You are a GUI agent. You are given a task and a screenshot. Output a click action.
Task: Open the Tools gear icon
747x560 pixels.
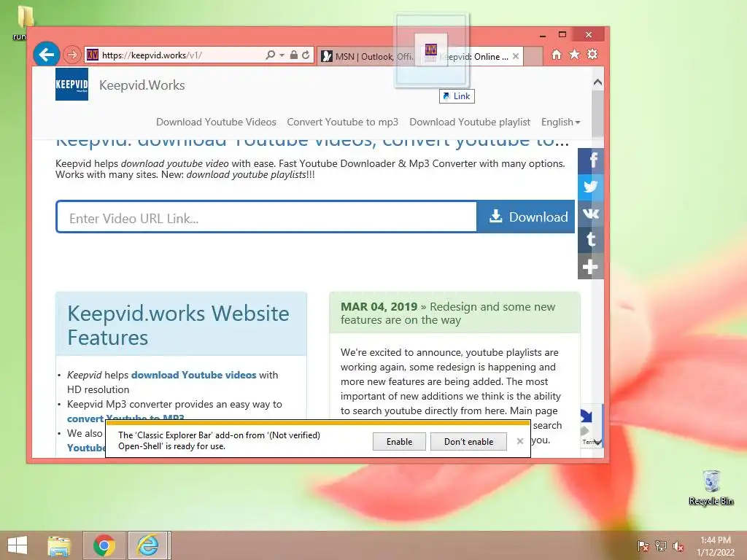[x=592, y=54]
